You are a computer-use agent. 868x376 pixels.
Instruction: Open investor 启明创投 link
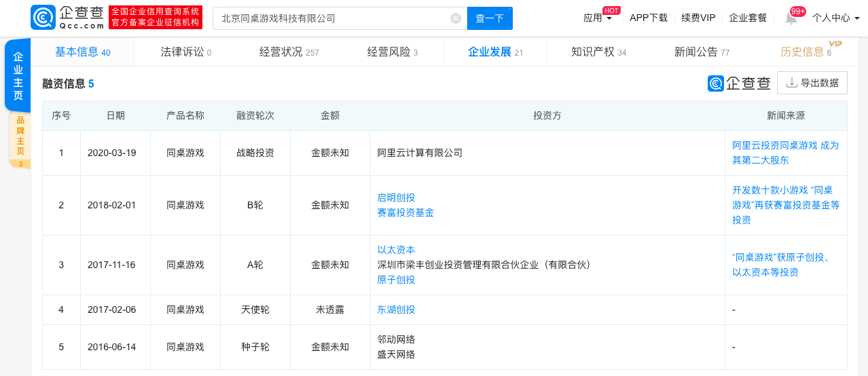click(396, 198)
